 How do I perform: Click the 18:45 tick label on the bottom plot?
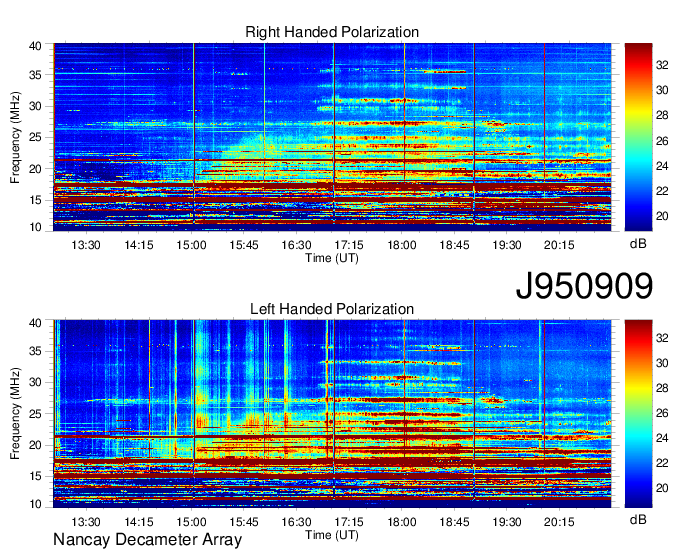pos(454,522)
